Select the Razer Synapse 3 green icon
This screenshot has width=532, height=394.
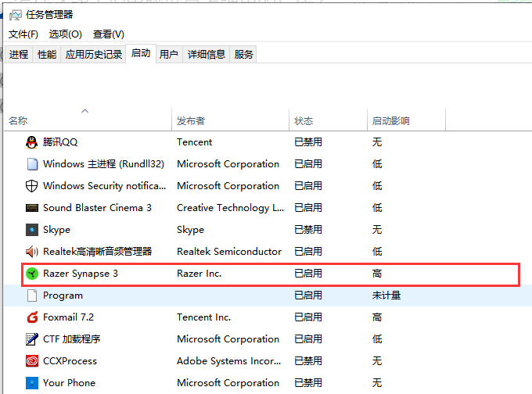32,274
